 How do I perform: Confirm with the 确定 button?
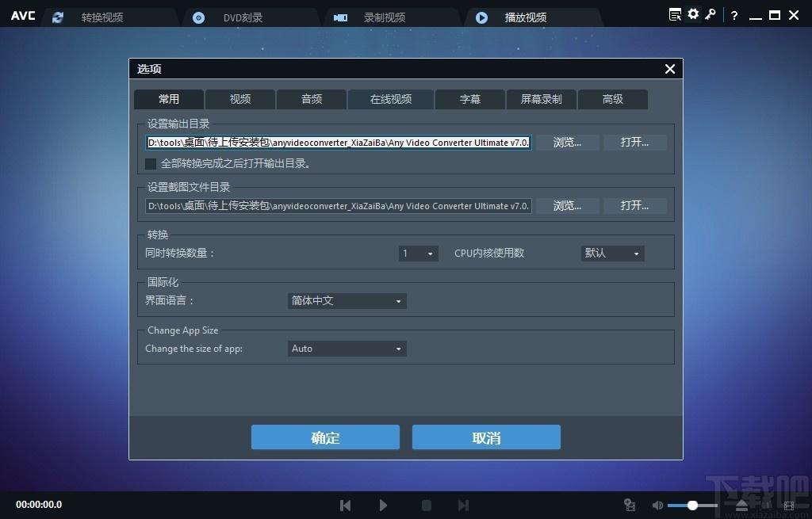325,437
